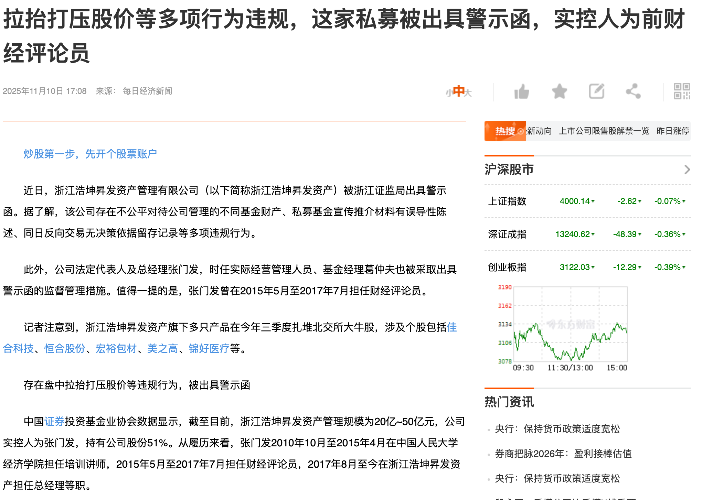Open link 炒股第一步，先开个股票账户

(90, 154)
